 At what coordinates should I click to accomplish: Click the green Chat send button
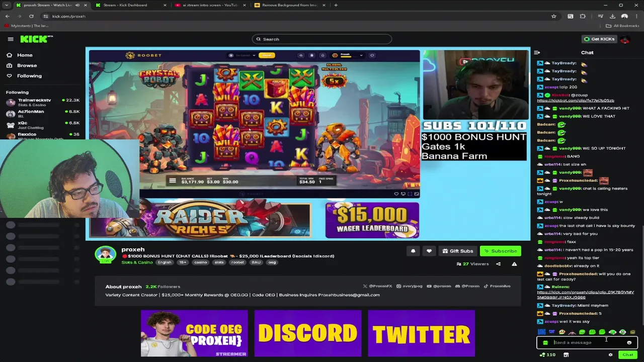pyautogui.click(x=627, y=354)
